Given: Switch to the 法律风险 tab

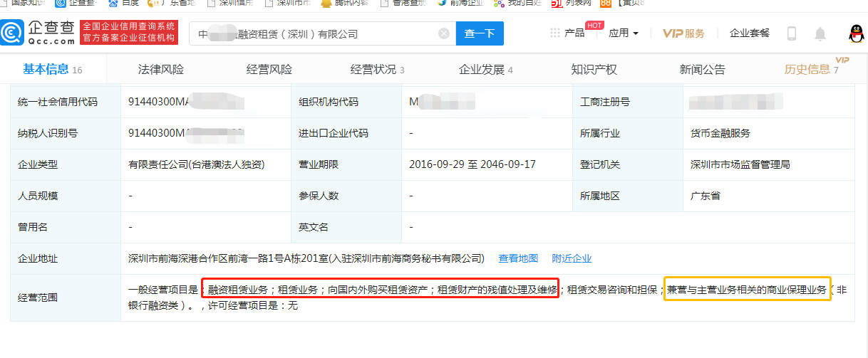Looking at the screenshot, I should (160, 69).
